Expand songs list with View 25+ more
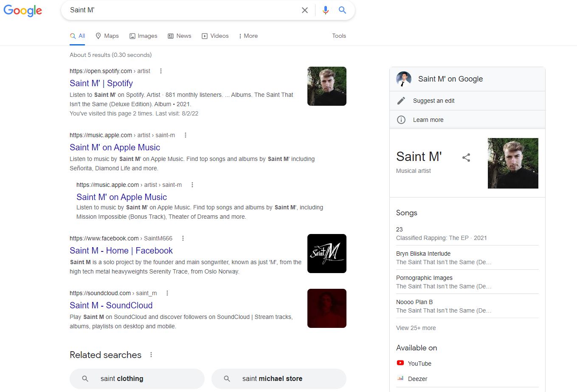Screen dimensions: 577x392 [x=416, y=328]
